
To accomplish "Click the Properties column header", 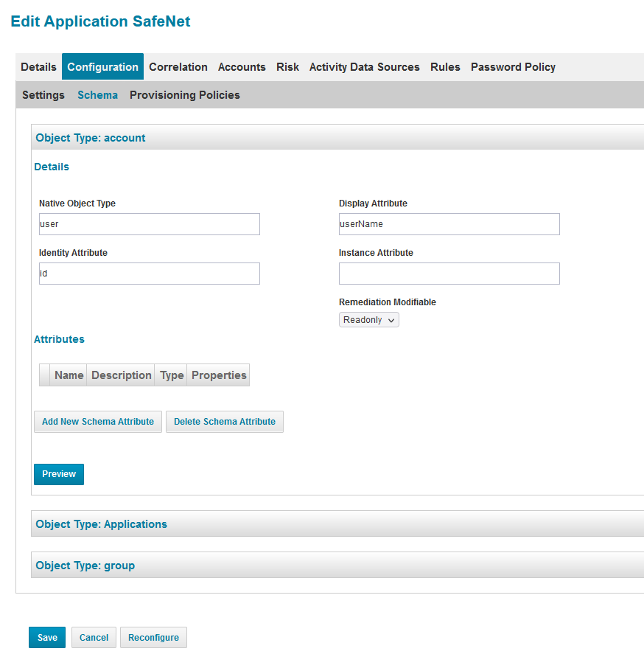I will [x=219, y=375].
